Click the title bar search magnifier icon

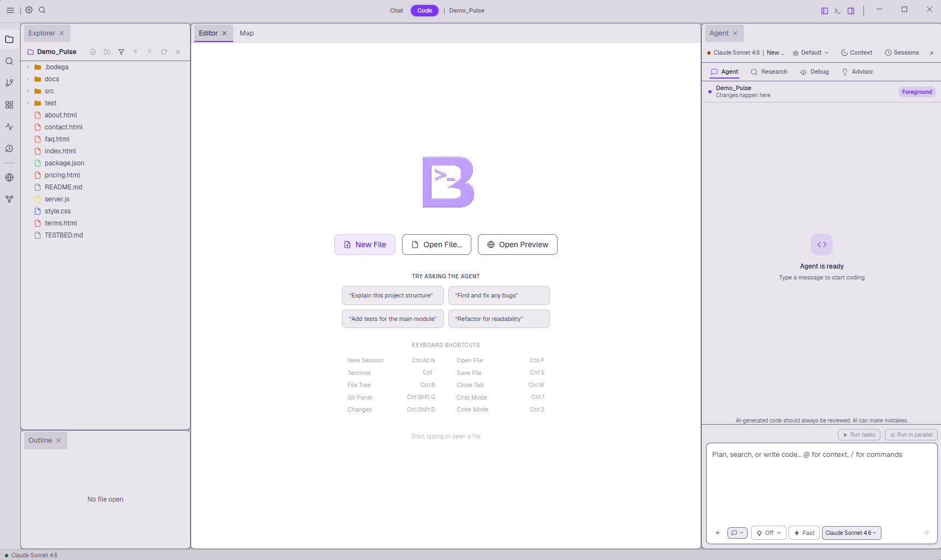42,10
